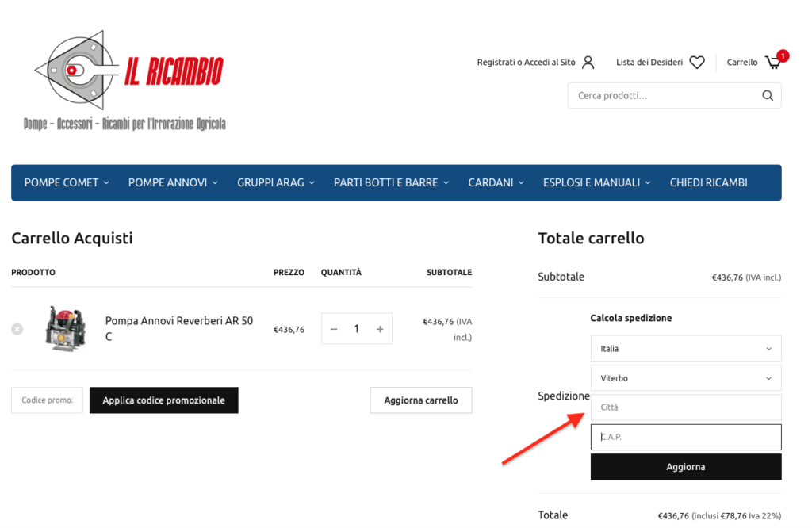Click the user account icon

click(588, 63)
